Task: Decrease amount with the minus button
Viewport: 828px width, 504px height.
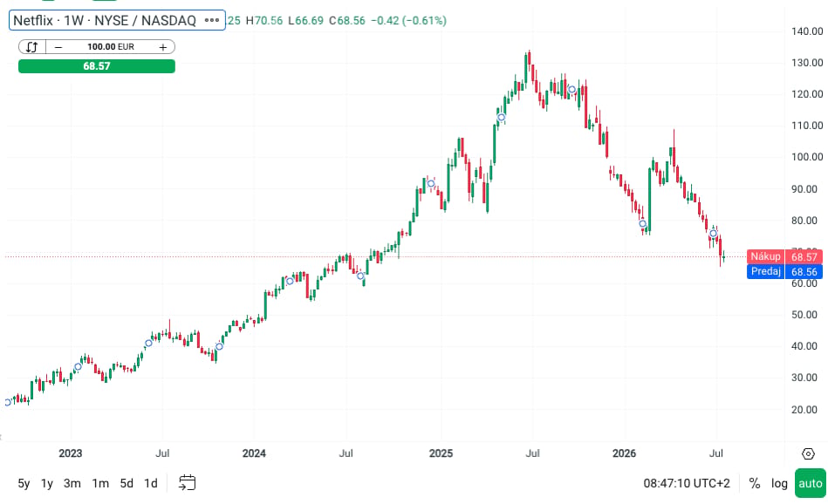Action: coord(58,47)
